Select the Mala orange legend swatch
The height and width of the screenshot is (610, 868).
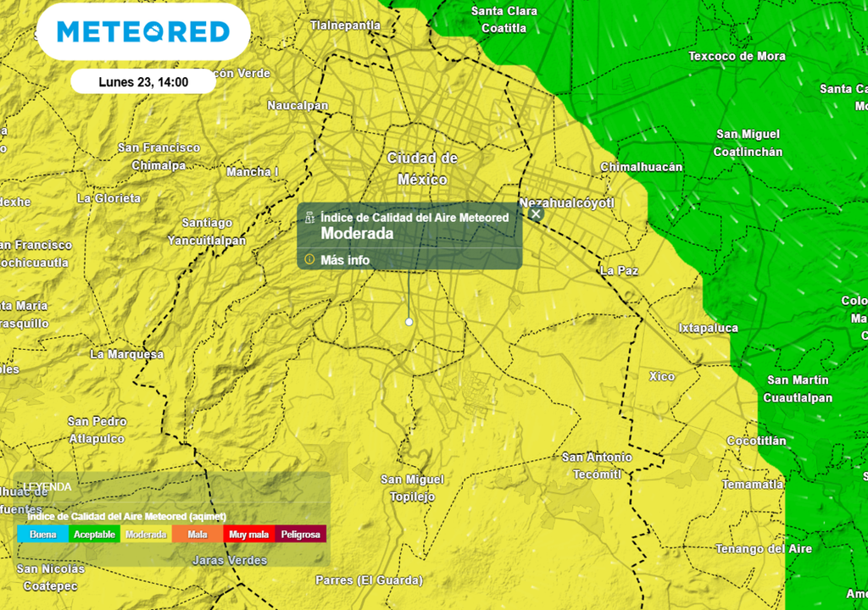pyautogui.click(x=198, y=535)
